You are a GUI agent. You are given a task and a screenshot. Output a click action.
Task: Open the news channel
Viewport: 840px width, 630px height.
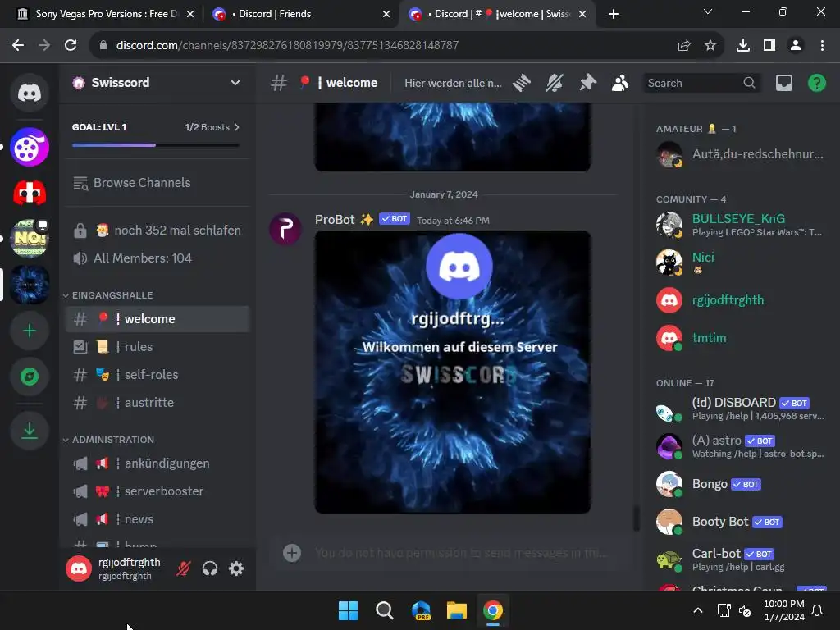pos(157,519)
